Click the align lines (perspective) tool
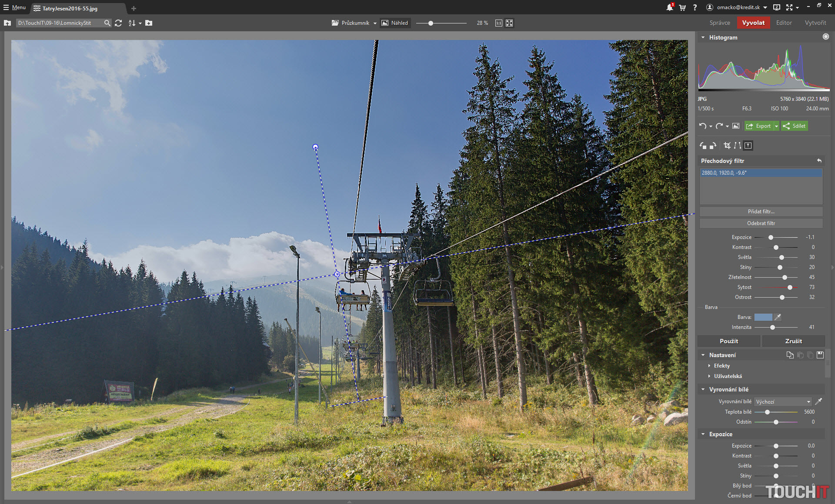Screen dimensions: 835x504 tap(738, 146)
